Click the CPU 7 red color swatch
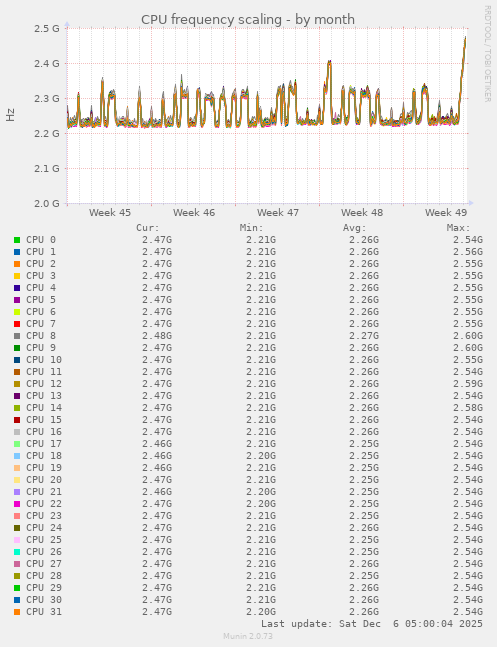Viewport: 497px width, 647px height. 17,324
